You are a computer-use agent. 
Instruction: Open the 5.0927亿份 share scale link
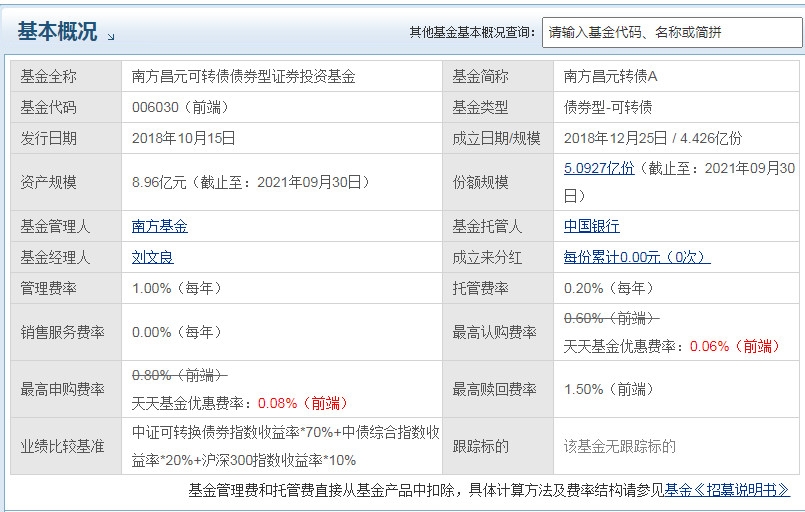[599, 168]
